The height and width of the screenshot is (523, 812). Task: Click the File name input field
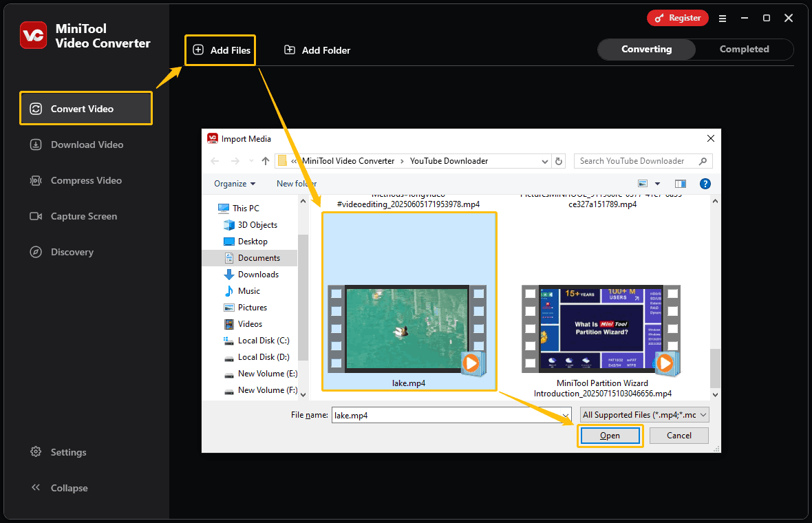447,415
